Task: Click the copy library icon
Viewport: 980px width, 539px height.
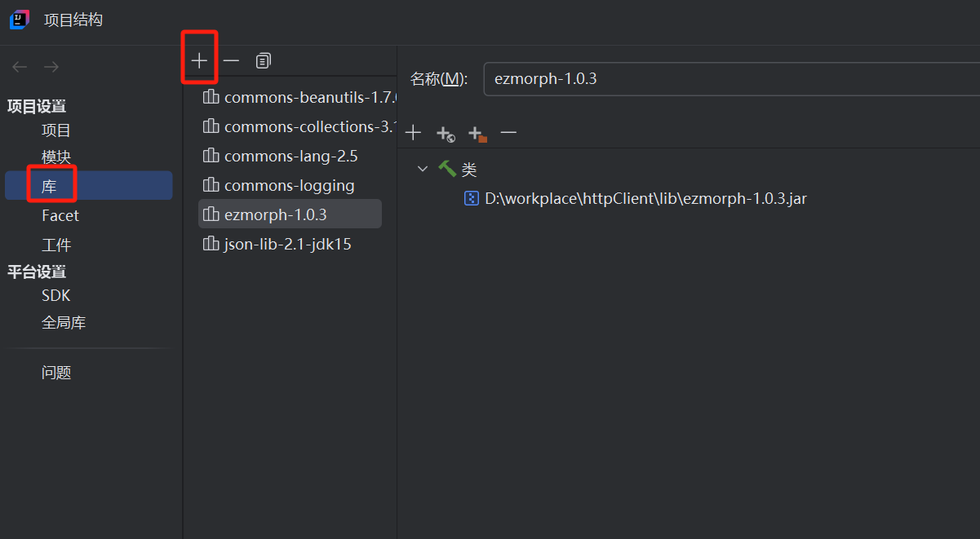Action: pos(262,60)
